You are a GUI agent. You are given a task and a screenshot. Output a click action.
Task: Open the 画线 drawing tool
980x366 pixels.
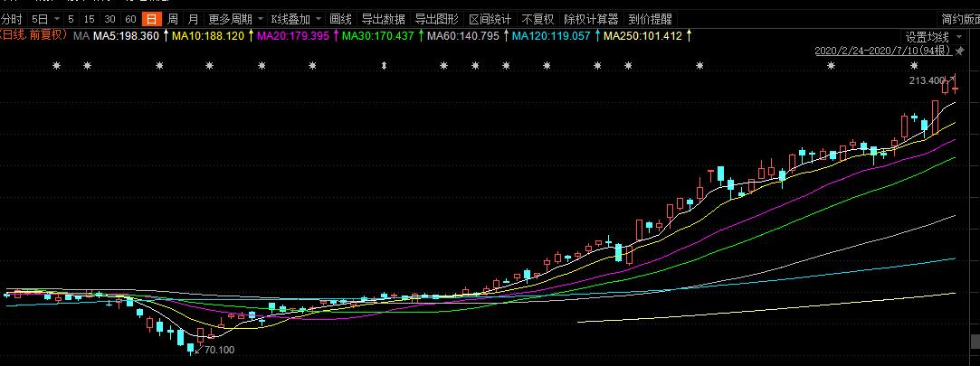coord(340,19)
